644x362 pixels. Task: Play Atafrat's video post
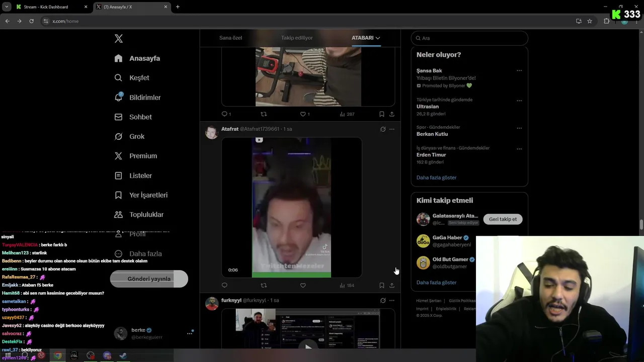tap(291, 207)
